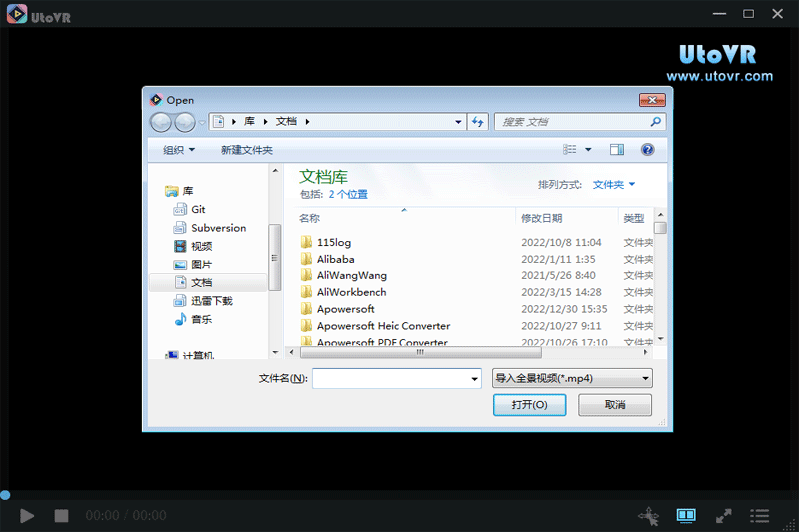The width and height of the screenshot is (799, 532).
Task: Click the refresh button beside address bar
Action: pos(478,122)
